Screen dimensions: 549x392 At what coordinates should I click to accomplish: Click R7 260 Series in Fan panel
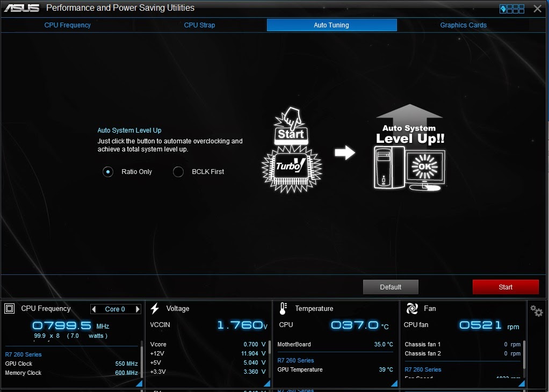[x=423, y=369]
